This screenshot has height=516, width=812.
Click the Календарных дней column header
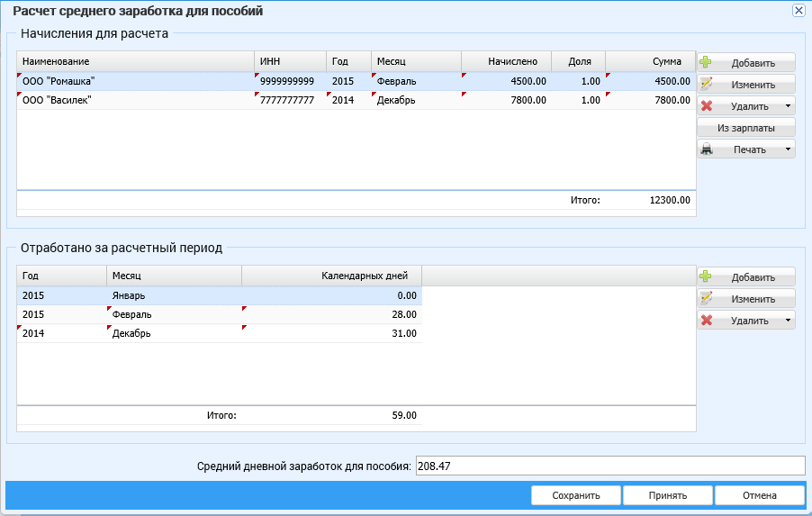[332, 276]
